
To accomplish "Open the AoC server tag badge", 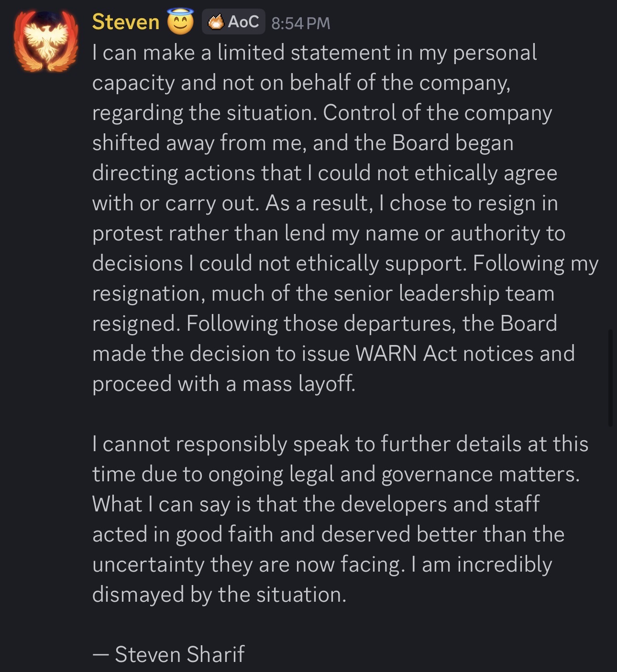I will click(x=233, y=22).
